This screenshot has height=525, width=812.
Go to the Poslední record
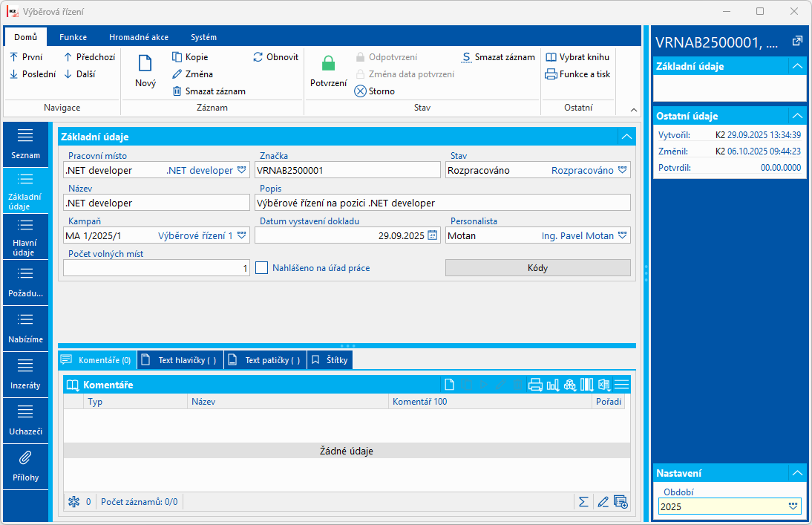(33, 74)
